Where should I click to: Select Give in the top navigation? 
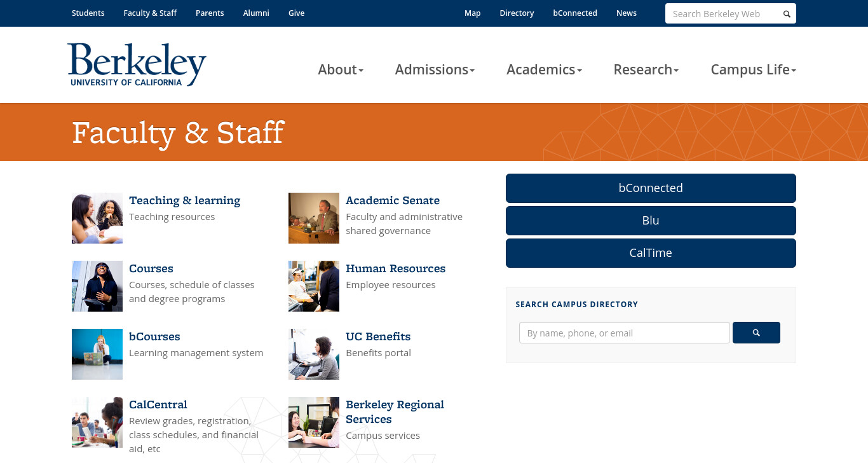pyautogui.click(x=296, y=13)
